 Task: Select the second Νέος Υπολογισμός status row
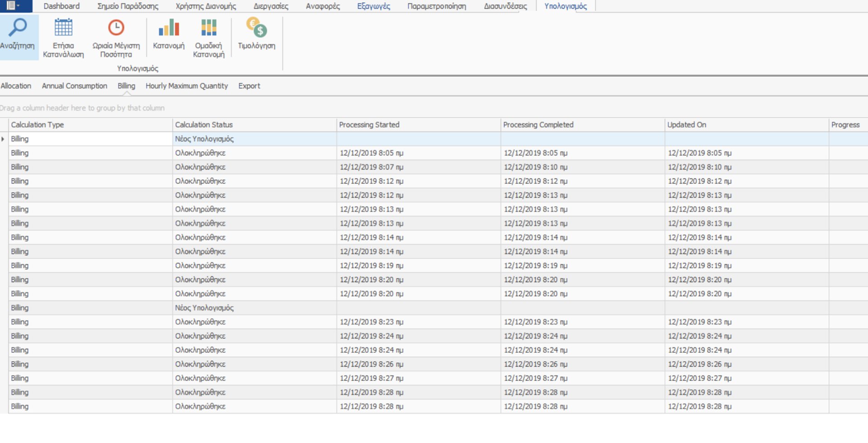[204, 308]
